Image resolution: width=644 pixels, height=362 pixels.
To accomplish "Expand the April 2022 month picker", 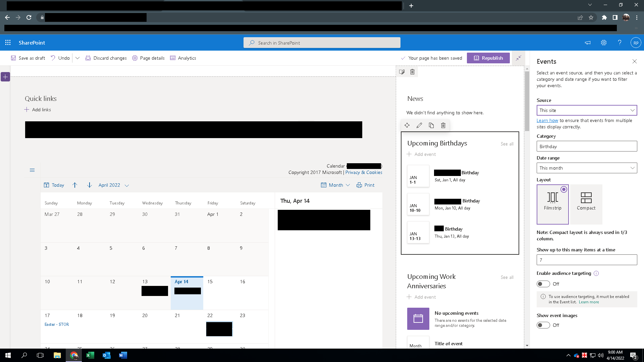I will click(x=114, y=185).
